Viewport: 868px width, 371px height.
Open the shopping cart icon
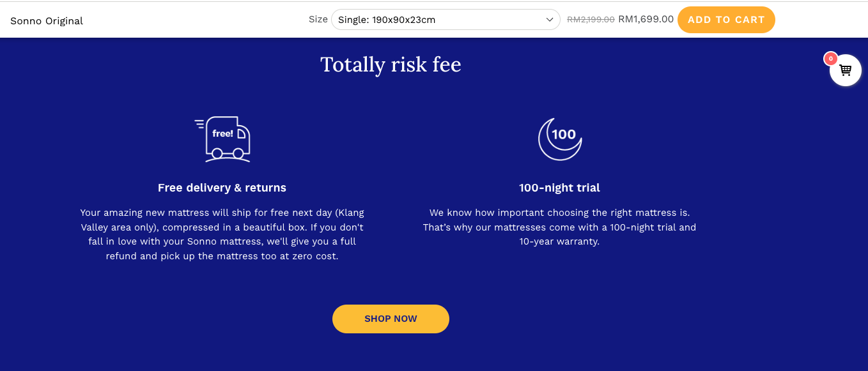pos(845,70)
